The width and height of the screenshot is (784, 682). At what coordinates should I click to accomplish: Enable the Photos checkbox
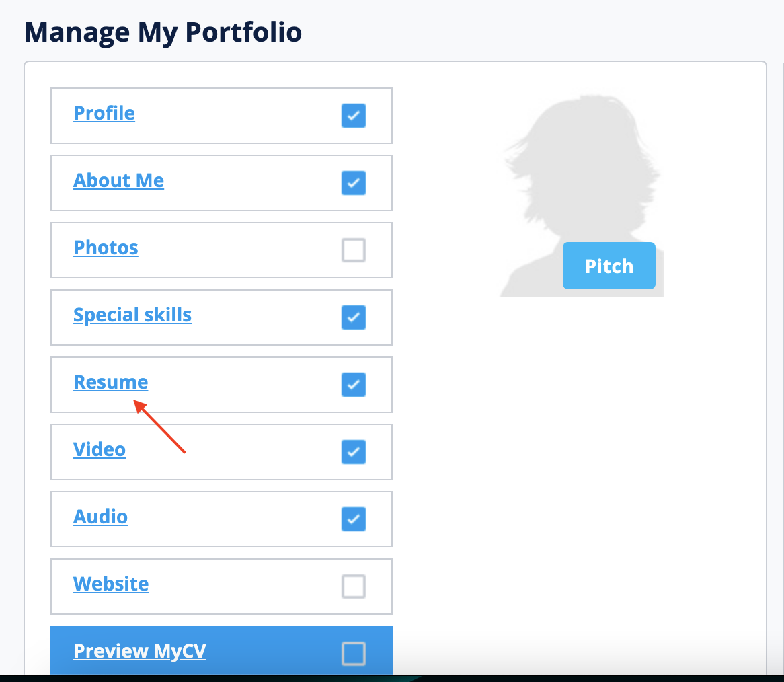pyautogui.click(x=354, y=250)
